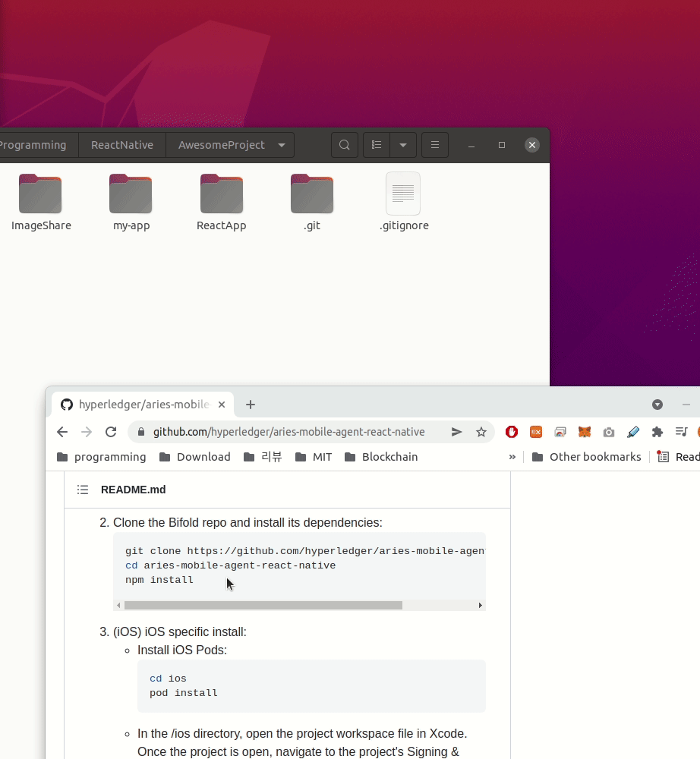Click 'Clone the Bifold repo' step text
The image size is (700, 759).
(x=248, y=523)
